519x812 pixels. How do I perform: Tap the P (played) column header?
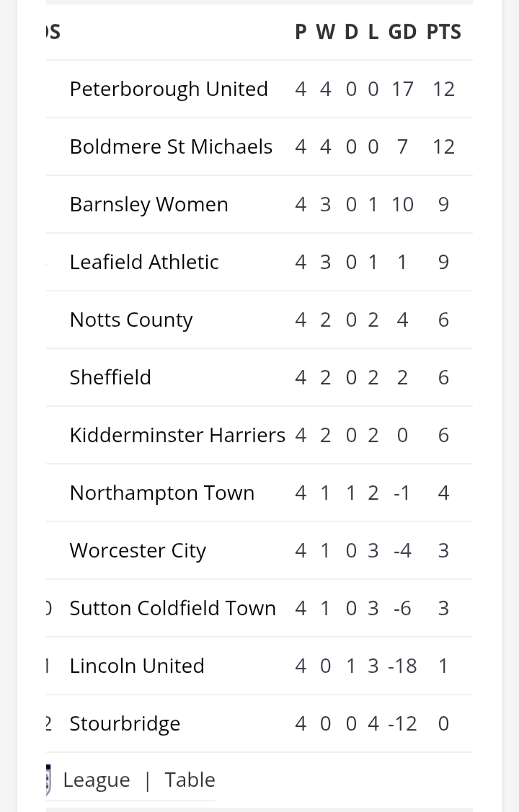(301, 32)
